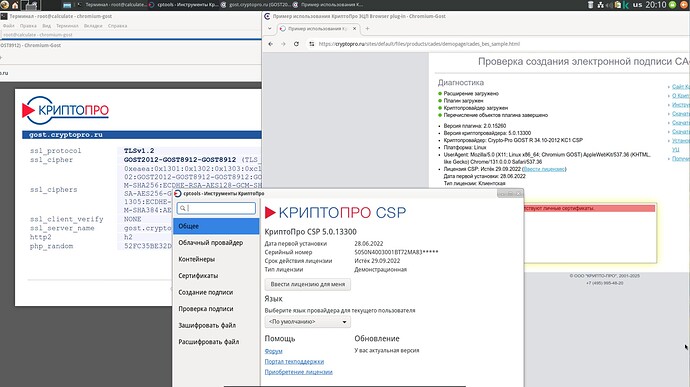Open a new browser tab
Image resolution: width=690 pixels, height=387 pixels.
pos(367,29)
